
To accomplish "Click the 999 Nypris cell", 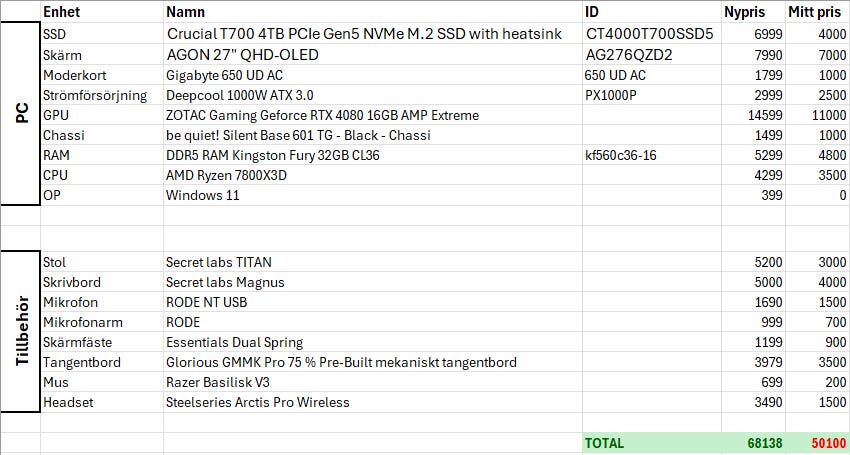I will (753, 322).
